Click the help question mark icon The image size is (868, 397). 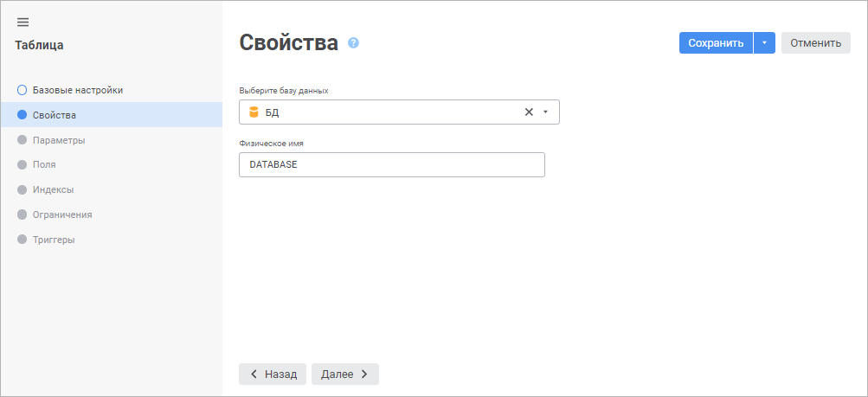point(353,42)
